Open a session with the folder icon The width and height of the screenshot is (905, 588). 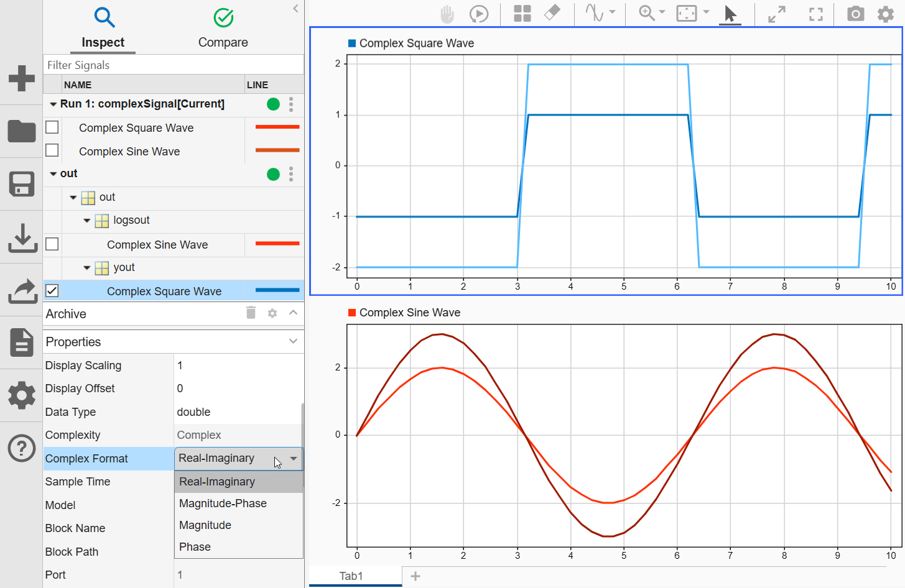[22, 131]
